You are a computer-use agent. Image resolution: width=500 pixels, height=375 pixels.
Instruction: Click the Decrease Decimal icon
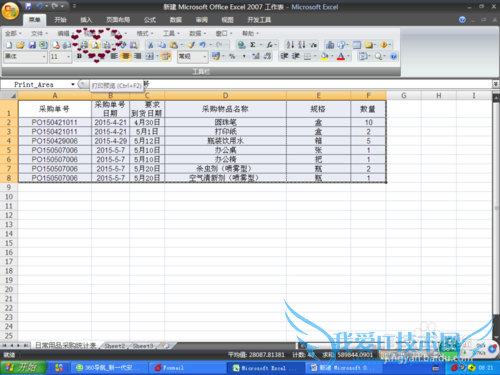(x=267, y=56)
